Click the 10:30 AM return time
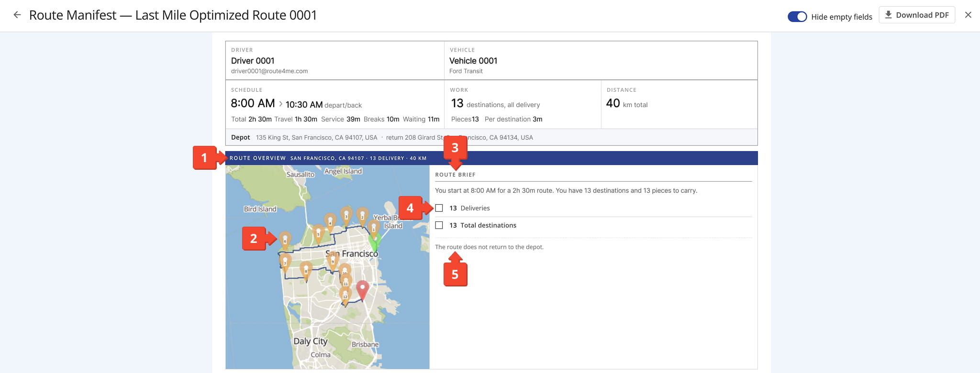The image size is (980, 373). point(304,105)
